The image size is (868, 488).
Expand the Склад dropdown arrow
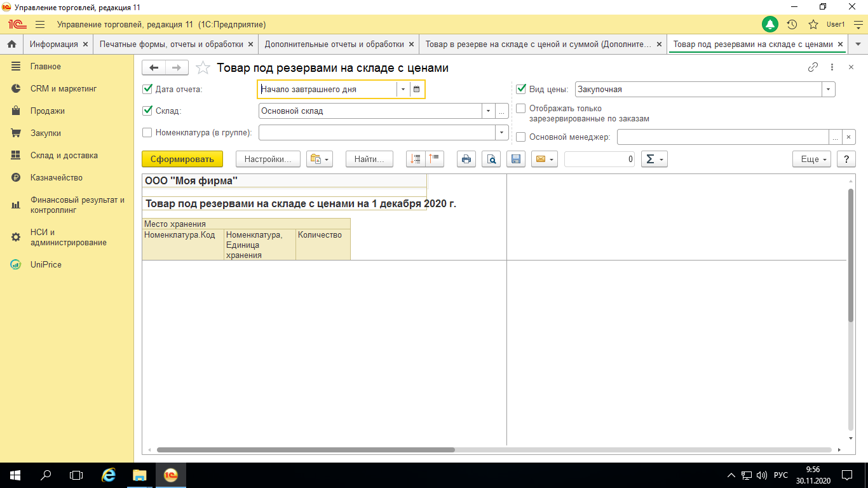pos(488,111)
